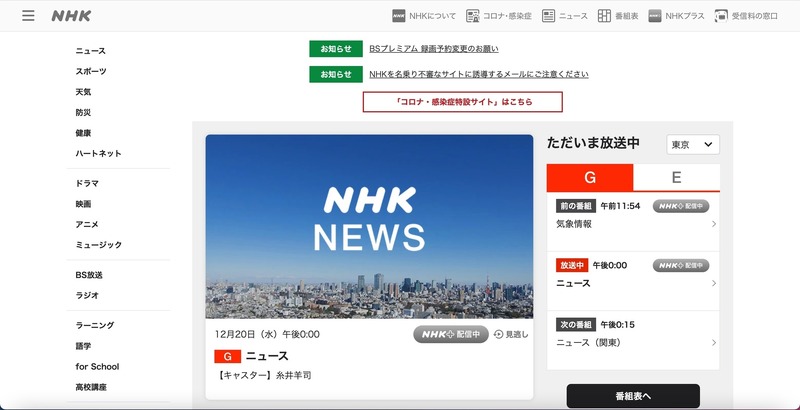The image size is (800, 410).
Task: Click the ニュース newspaper icon in header
Action: [x=549, y=16]
